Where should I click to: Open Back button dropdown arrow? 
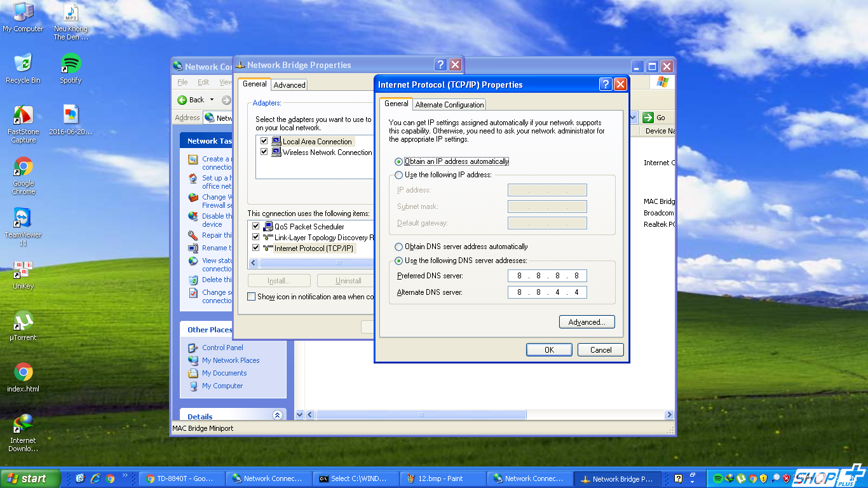tap(212, 100)
